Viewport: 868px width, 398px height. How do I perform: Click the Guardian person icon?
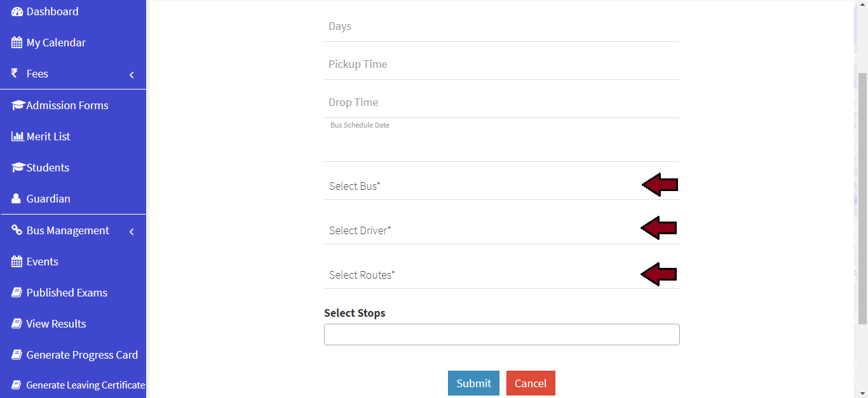tap(16, 199)
